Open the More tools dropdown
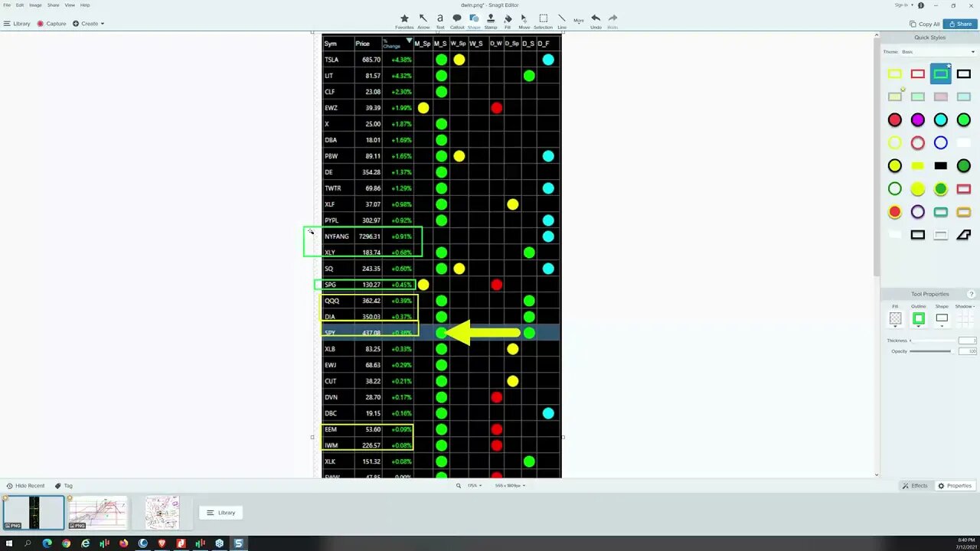The image size is (980, 551). tap(579, 21)
